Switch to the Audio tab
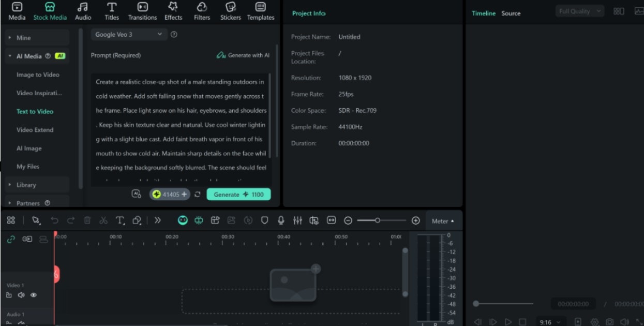Image resolution: width=644 pixels, height=326 pixels. coord(83,11)
